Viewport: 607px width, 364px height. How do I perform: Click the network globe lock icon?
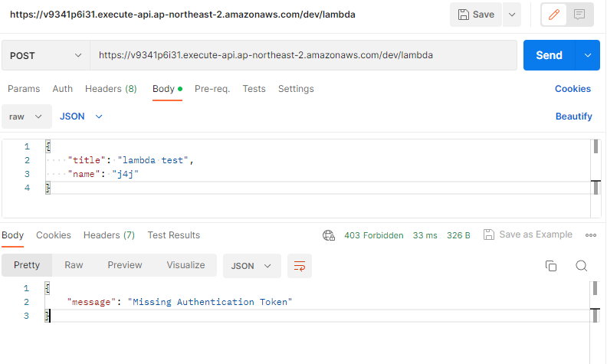329,235
